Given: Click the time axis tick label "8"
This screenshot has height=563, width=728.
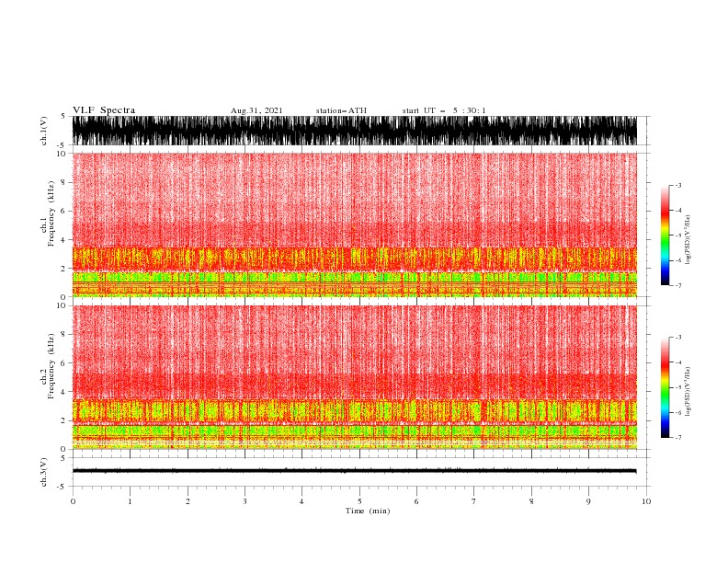Looking at the screenshot, I should pos(531,501).
